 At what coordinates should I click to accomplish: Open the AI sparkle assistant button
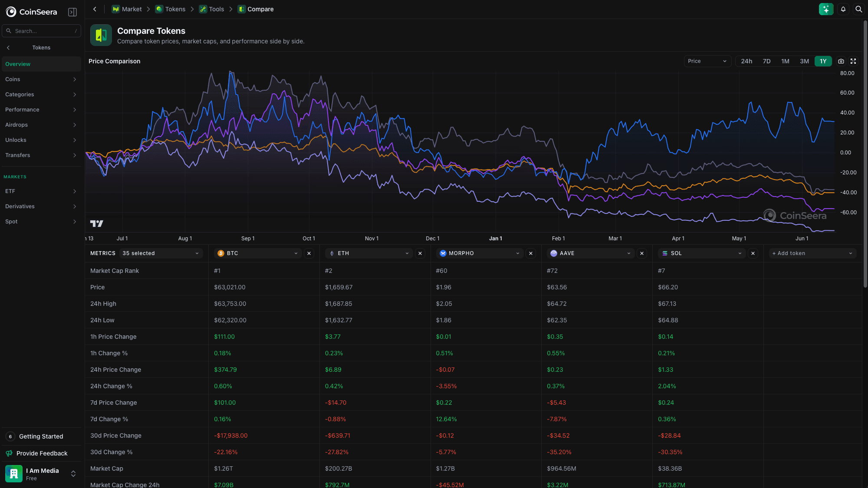pos(826,9)
